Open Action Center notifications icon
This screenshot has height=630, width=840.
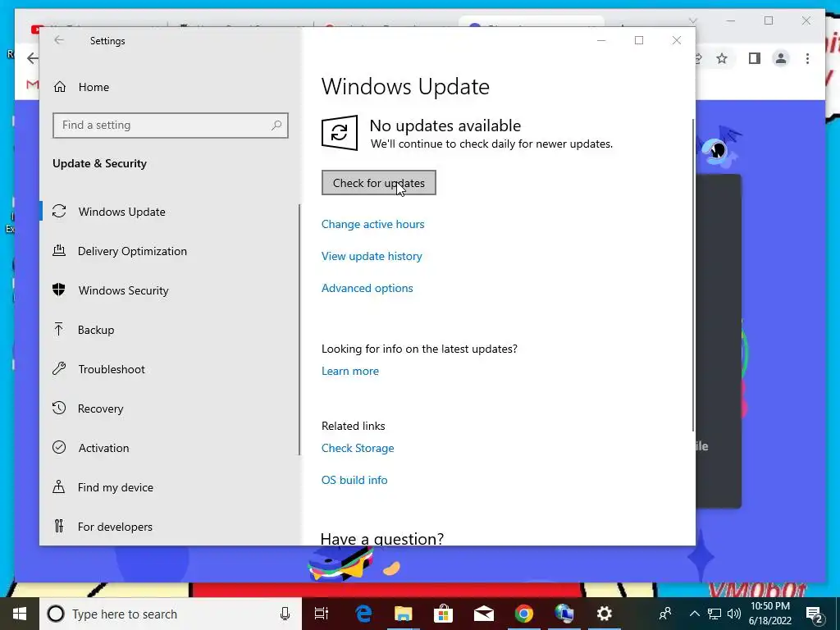pos(815,614)
